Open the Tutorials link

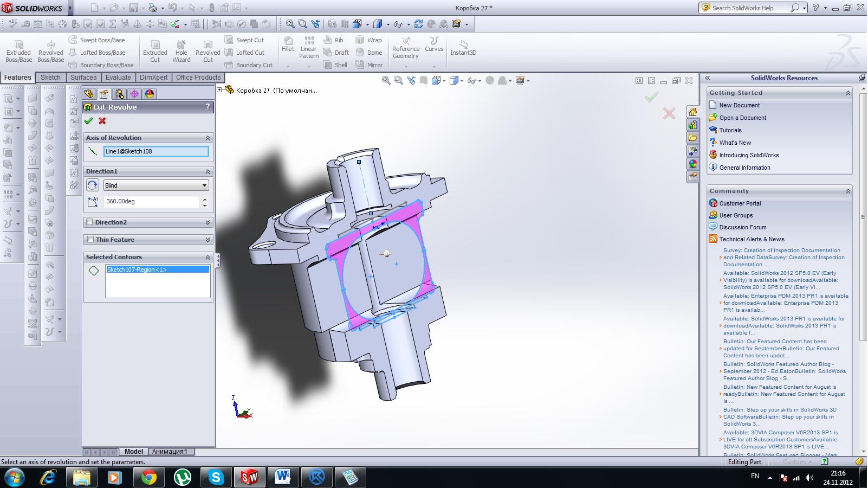pos(730,130)
